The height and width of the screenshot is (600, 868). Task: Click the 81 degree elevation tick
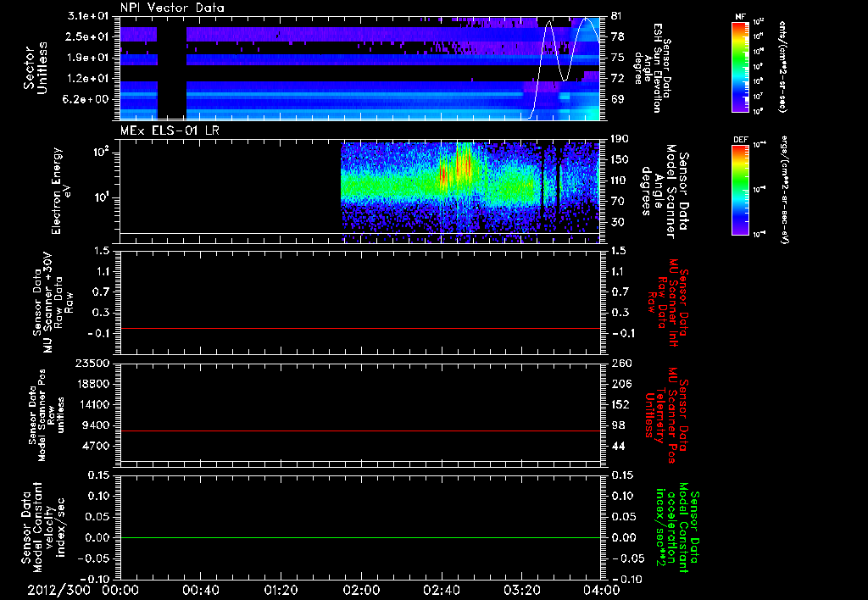pyautogui.click(x=617, y=16)
